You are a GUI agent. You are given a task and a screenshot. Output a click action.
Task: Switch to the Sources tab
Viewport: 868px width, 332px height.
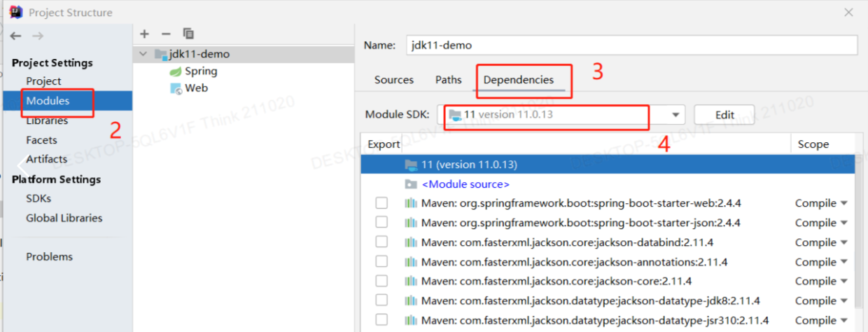coord(394,80)
